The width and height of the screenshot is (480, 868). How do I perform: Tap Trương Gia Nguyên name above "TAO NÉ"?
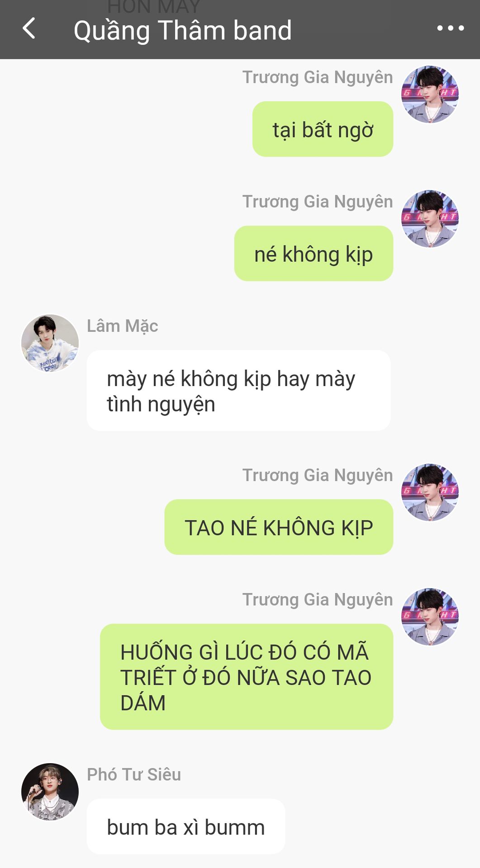coord(318,475)
